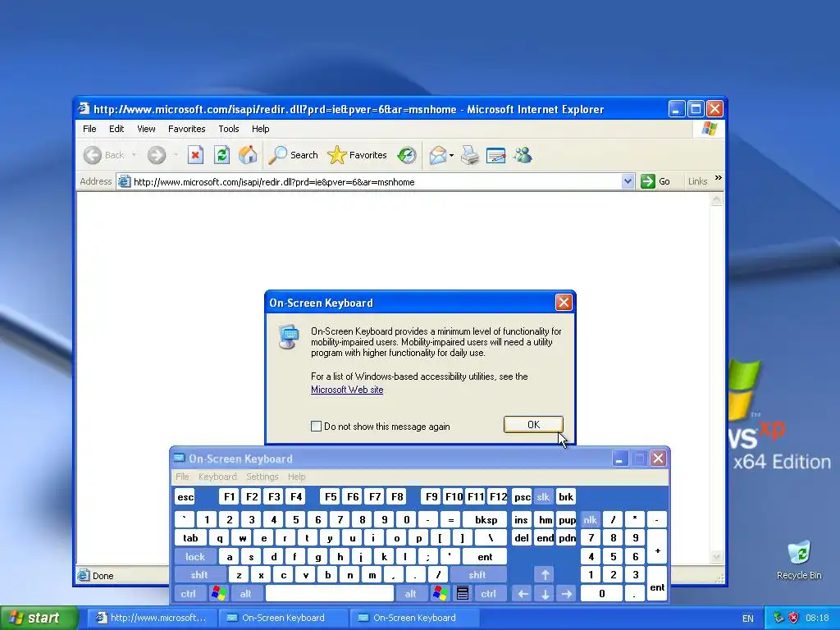Viewport: 840px width, 630px height.
Task: Click the right arrow key on On-Screen Keyboard
Action: [567, 593]
